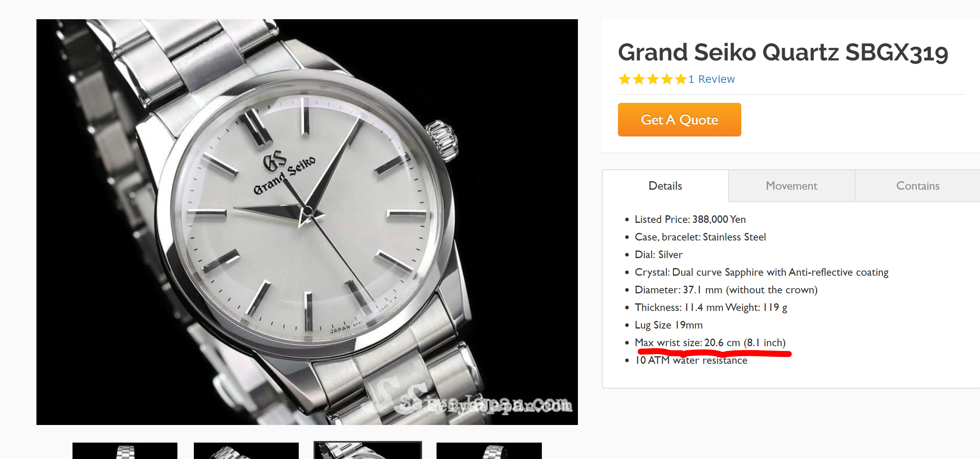This screenshot has height=459, width=980.
Task: Click the Get A Quote button
Action: pos(679,120)
